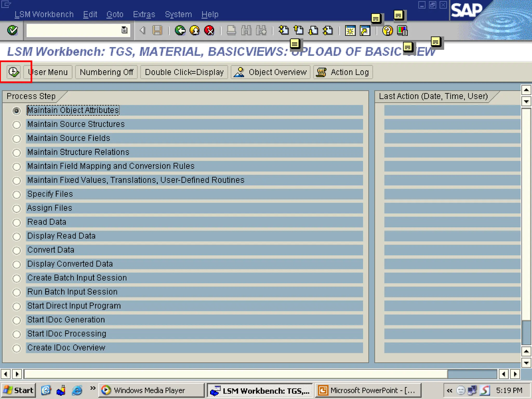Click the Numbering Off button
The width and height of the screenshot is (532, 399).
106,72
